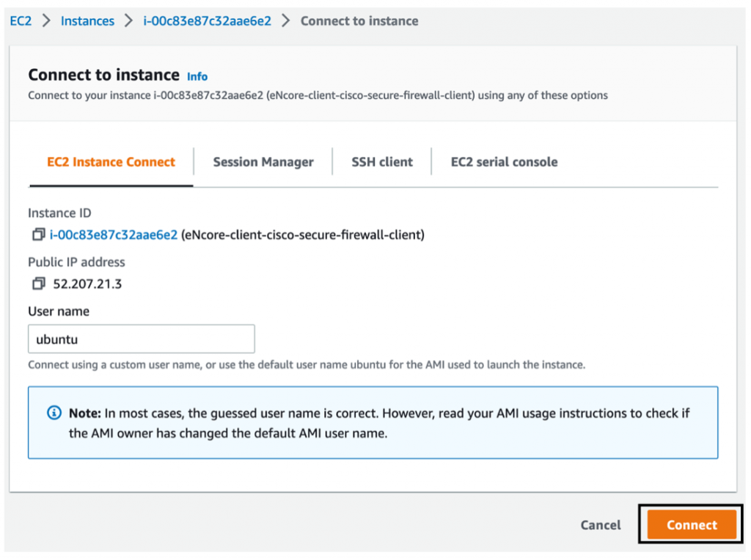Navigate to the Instances breadcrumb
Screen dimensions: 751x560
(87, 21)
